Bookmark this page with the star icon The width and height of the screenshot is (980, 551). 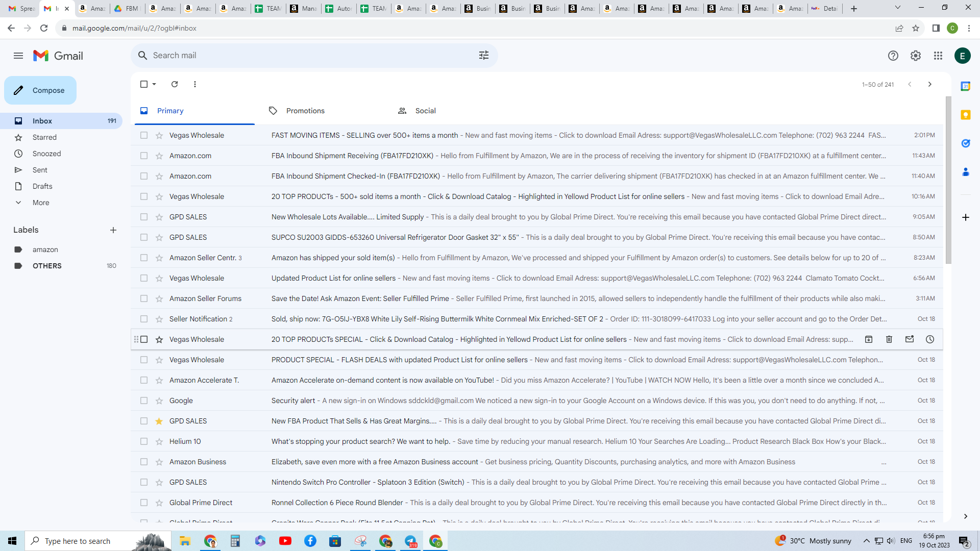pyautogui.click(x=916, y=28)
